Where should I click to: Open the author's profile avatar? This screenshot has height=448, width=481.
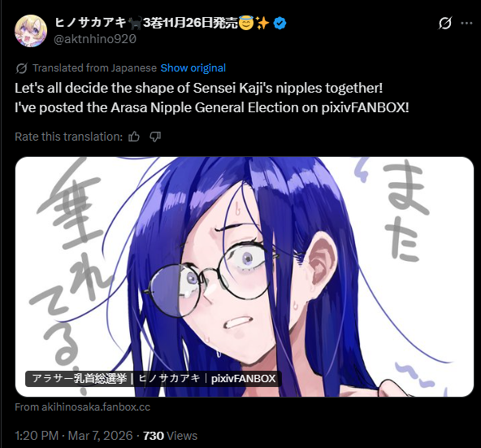[x=31, y=31]
